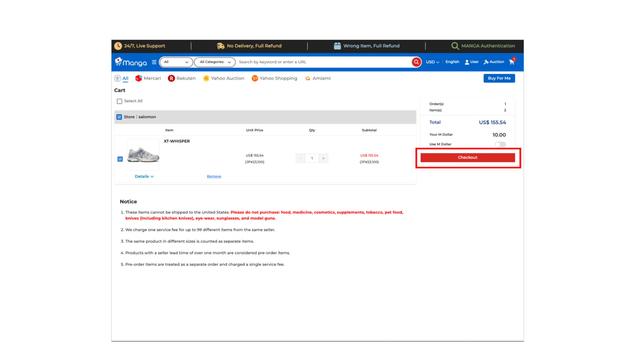Check the Select All checkbox
The height and width of the screenshot is (364, 634).
pyautogui.click(x=120, y=101)
